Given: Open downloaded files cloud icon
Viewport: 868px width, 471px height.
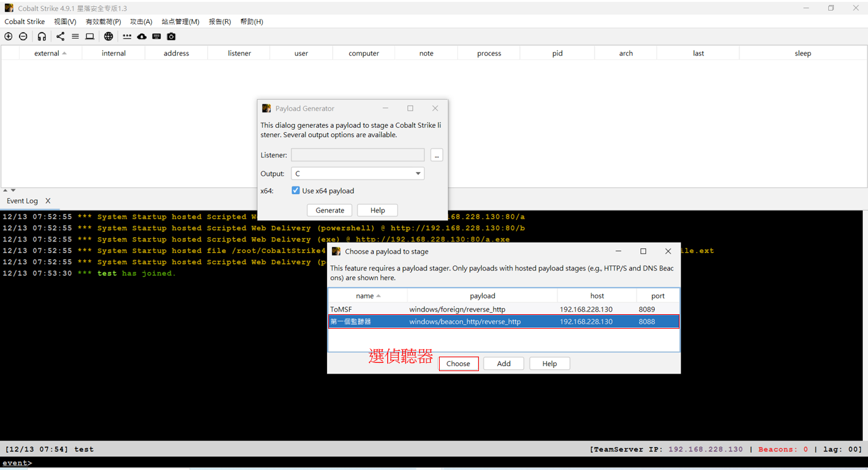Looking at the screenshot, I should click(x=142, y=37).
